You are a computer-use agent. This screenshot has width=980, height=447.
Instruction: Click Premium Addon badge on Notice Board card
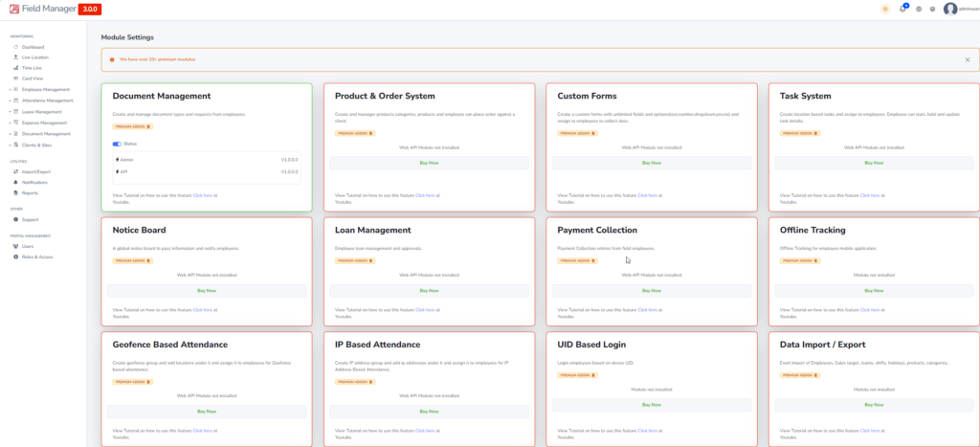pos(132,260)
